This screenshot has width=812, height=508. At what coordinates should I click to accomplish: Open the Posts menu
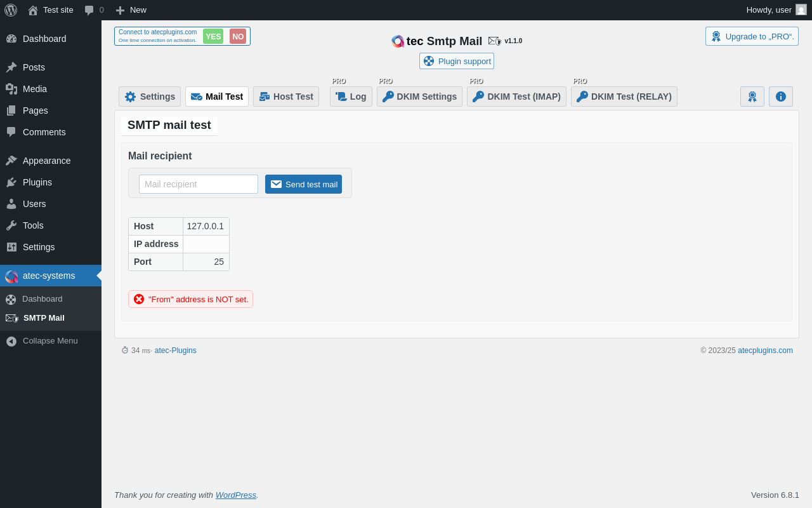51,67
